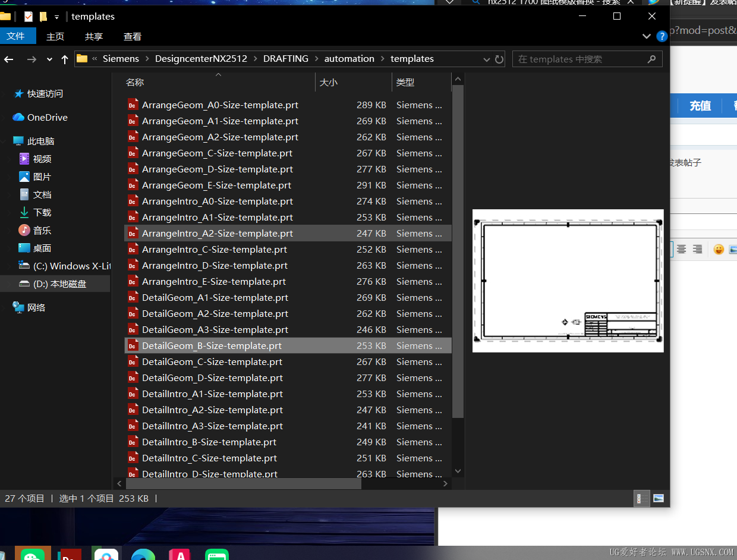This screenshot has height=560, width=737.
Task: Click the DetailGeom_D-Size-template.prt file name
Action: point(212,377)
